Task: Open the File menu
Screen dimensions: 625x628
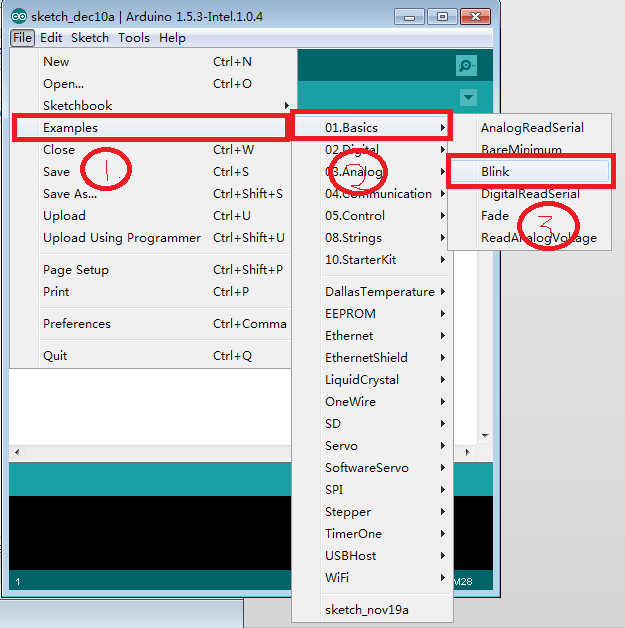Action: [x=22, y=38]
